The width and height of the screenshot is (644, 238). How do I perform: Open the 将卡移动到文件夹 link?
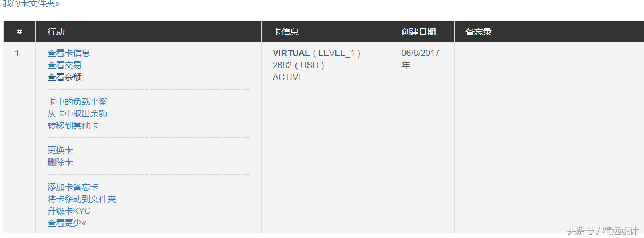pos(81,199)
